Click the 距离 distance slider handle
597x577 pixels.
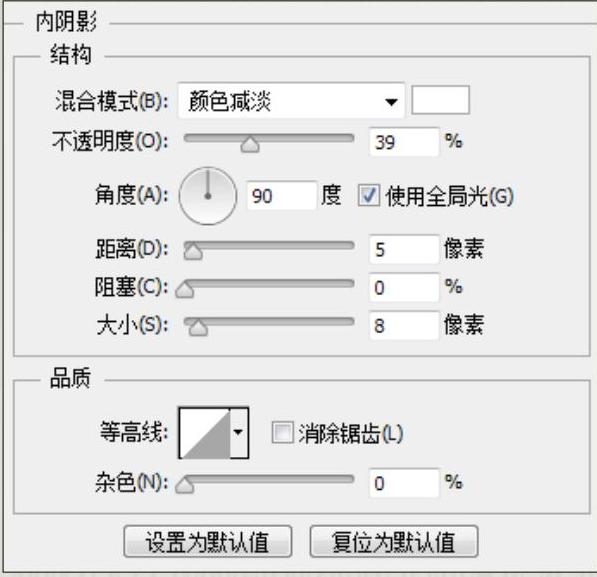click(193, 252)
